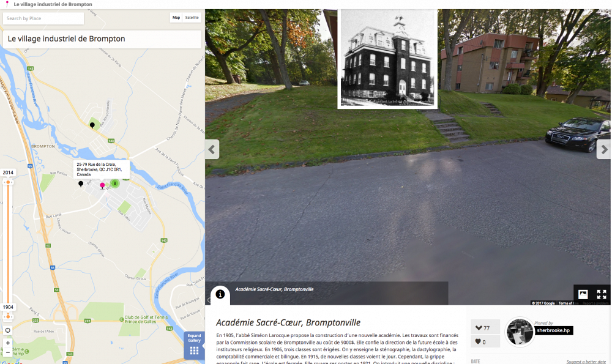Open the info icon on street view
The image size is (612, 364).
coord(220,294)
